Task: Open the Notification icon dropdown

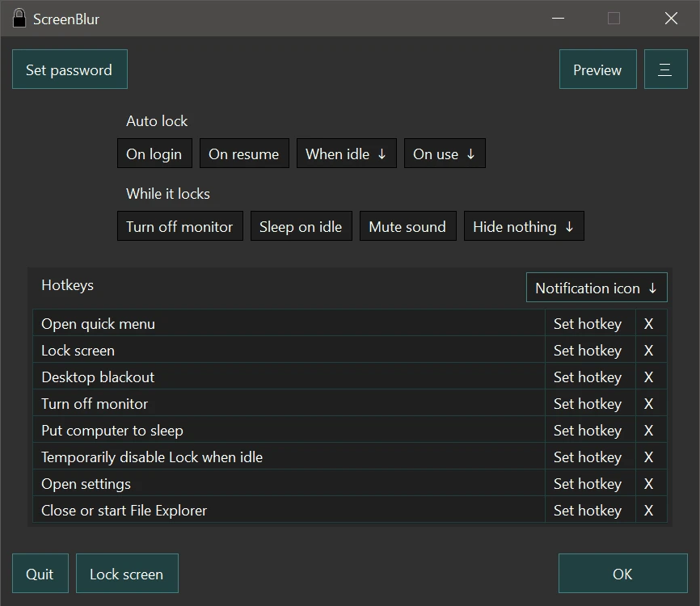Action: pyautogui.click(x=597, y=288)
